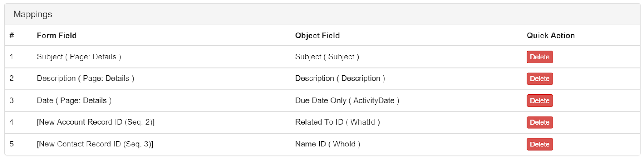644x159 pixels.
Task: Click the # column header
Action: 12,36
